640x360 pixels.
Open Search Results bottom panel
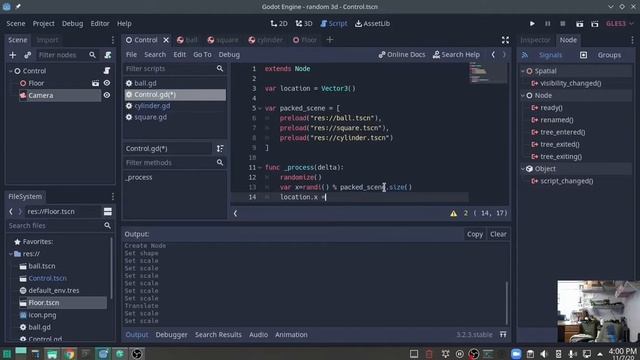[218, 335]
